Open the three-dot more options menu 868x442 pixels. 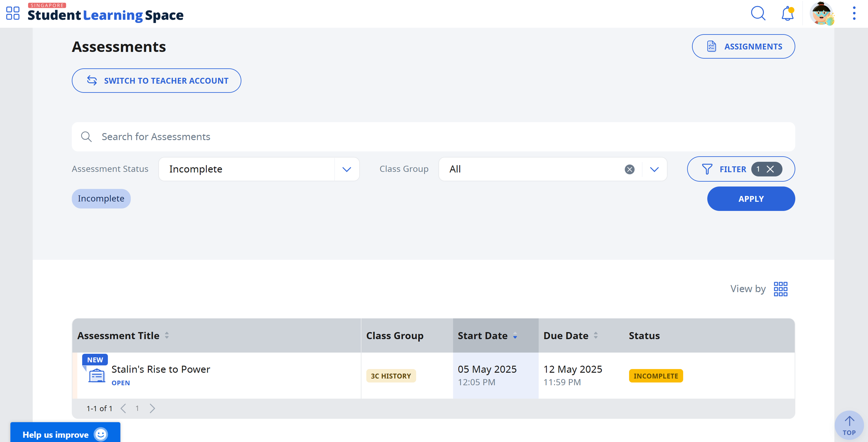[x=854, y=13]
